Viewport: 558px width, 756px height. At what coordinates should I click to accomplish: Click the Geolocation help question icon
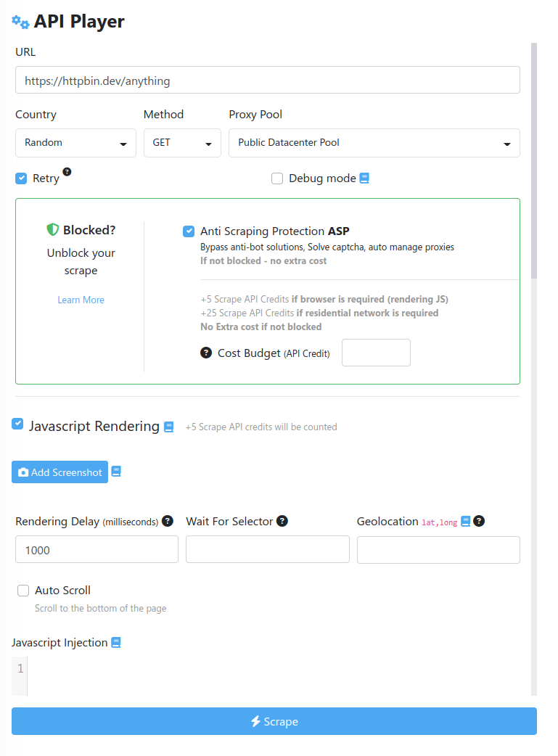click(478, 521)
